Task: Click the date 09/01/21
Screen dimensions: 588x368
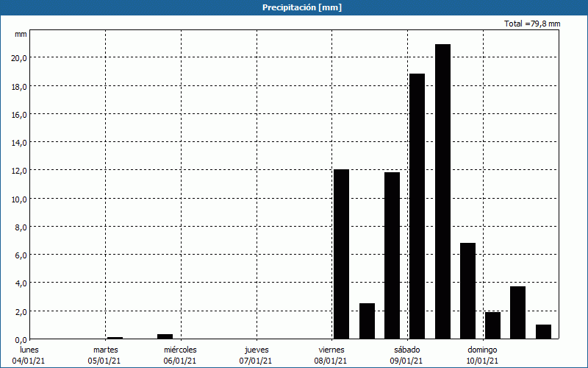Action: coord(406,361)
